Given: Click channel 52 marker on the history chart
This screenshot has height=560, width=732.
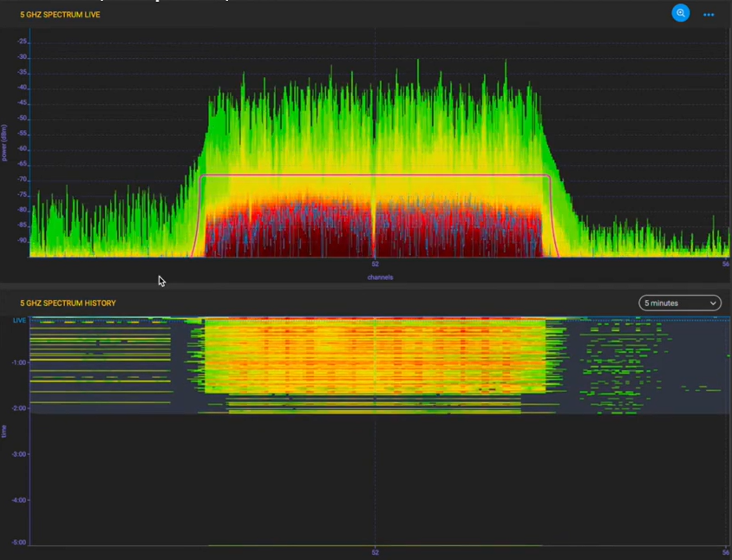Looking at the screenshot, I should pos(375,551).
